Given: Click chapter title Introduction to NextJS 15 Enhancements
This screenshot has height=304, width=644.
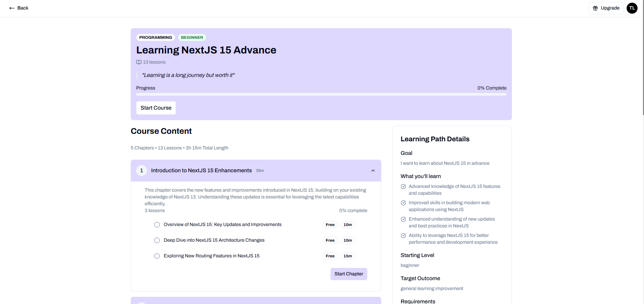Looking at the screenshot, I should pyautogui.click(x=202, y=171).
